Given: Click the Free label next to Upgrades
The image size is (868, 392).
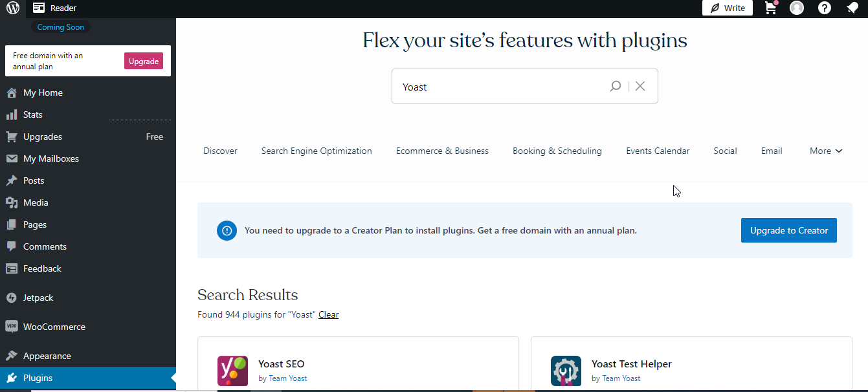Looking at the screenshot, I should pos(155,136).
